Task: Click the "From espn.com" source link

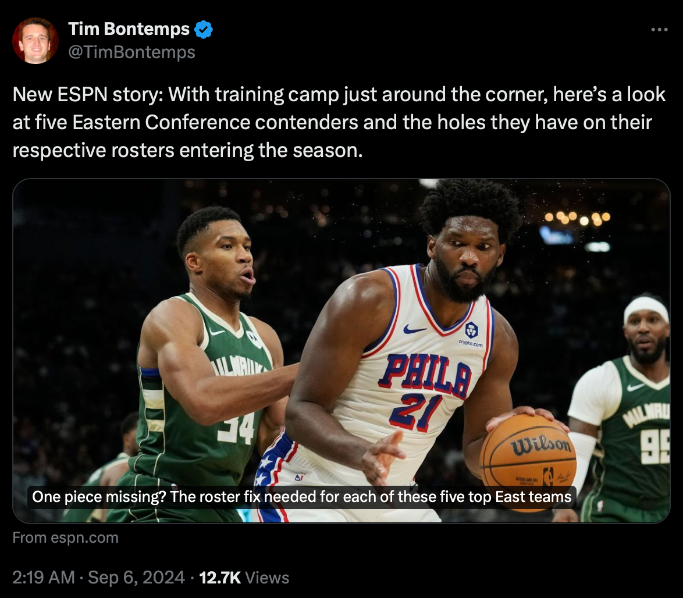Action: pos(65,538)
